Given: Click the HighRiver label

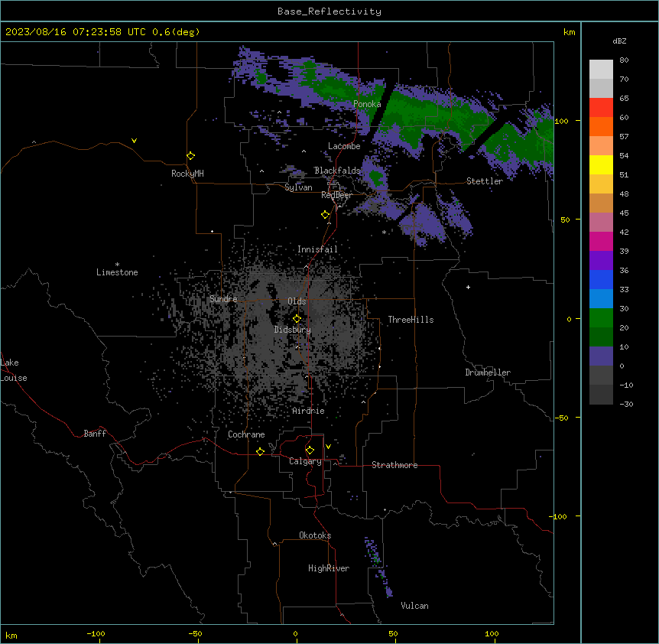Looking at the screenshot, I should pyautogui.click(x=329, y=568).
